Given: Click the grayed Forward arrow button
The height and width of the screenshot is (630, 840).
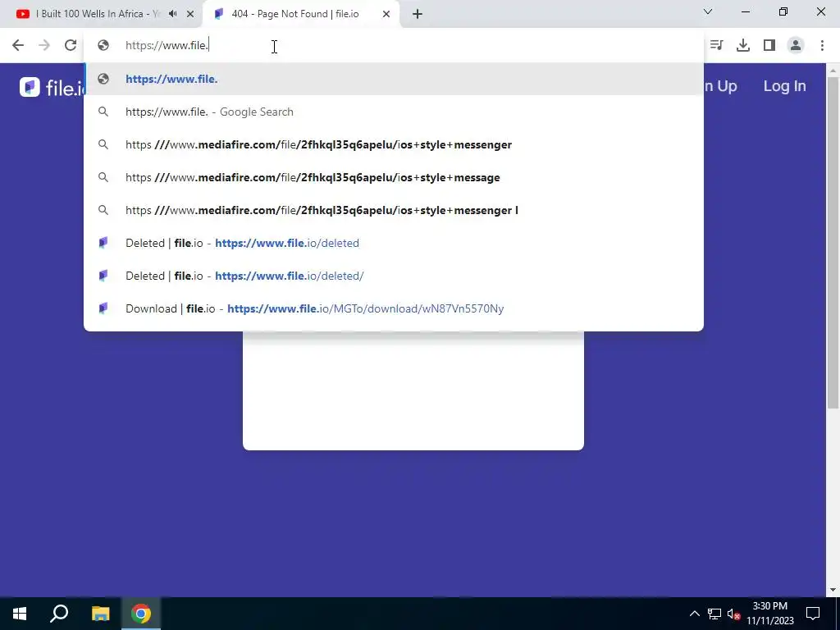Looking at the screenshot, I should click(x=44, y=46).
